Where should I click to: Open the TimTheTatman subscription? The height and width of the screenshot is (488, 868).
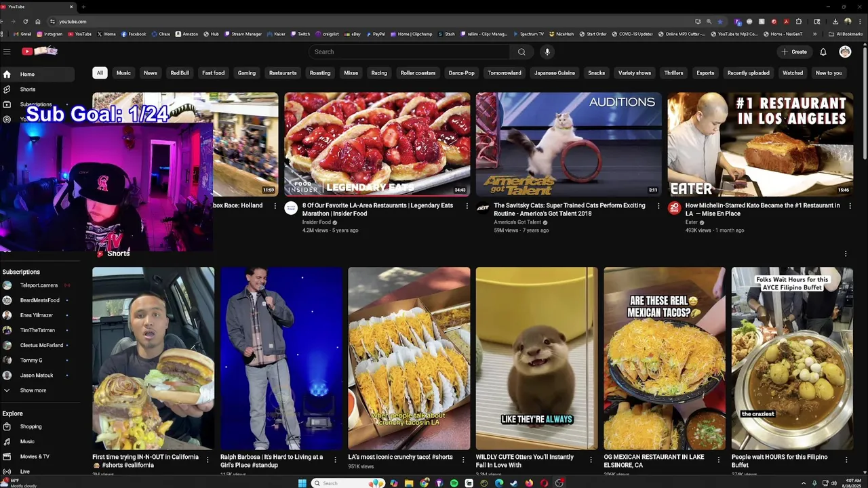[x=38, y=330]
